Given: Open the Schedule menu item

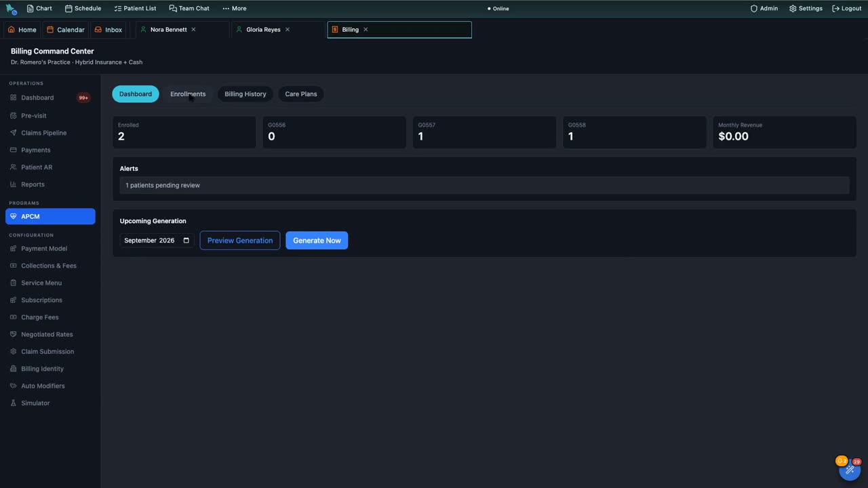Looking at the screenshot, I should 83,9.
